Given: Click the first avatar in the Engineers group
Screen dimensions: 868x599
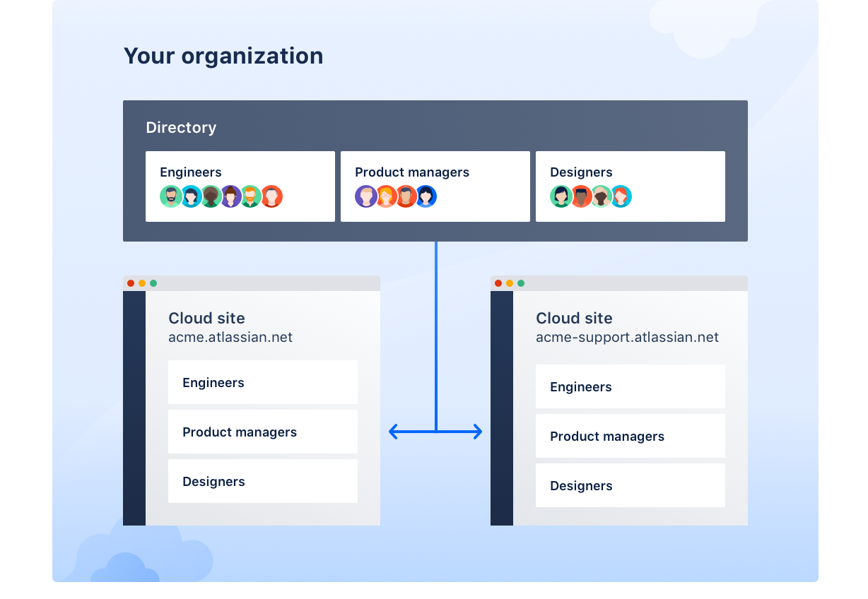Looking at the screenshot, I should coord(171,196).
